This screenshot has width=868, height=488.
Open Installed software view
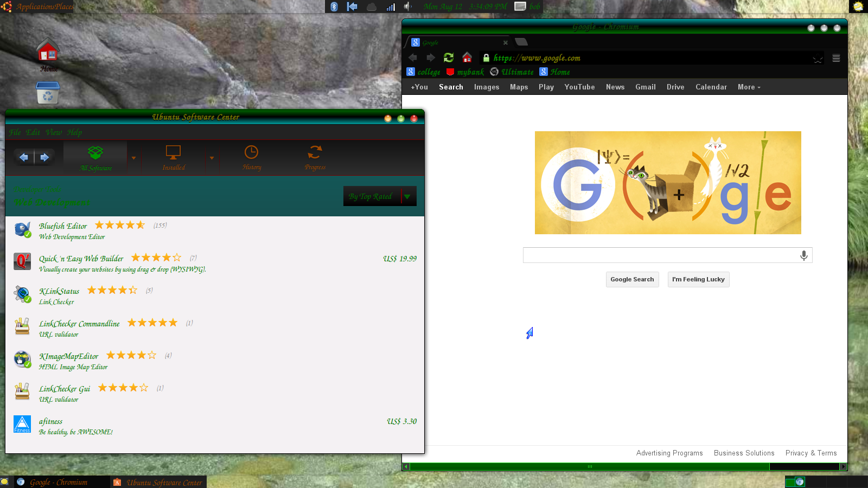174,158
